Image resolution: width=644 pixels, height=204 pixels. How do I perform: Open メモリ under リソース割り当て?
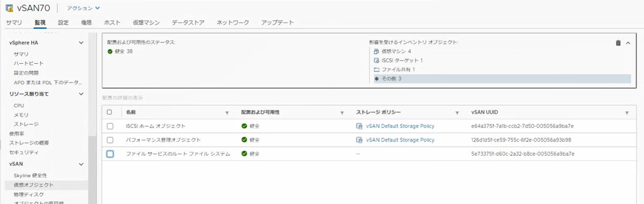21,115
